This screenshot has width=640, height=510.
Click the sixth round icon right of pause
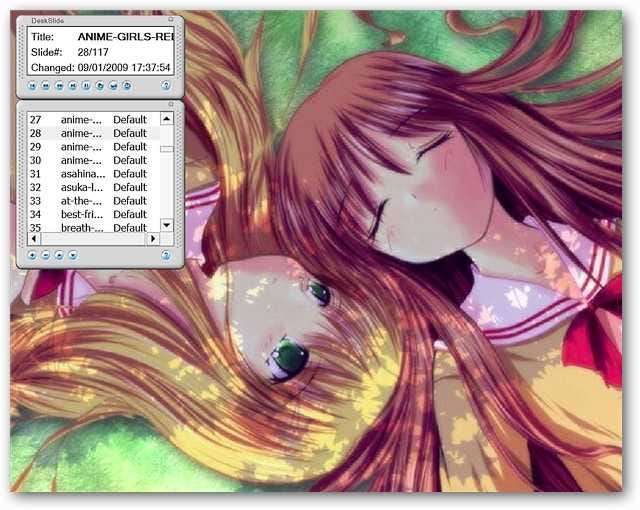100,86
